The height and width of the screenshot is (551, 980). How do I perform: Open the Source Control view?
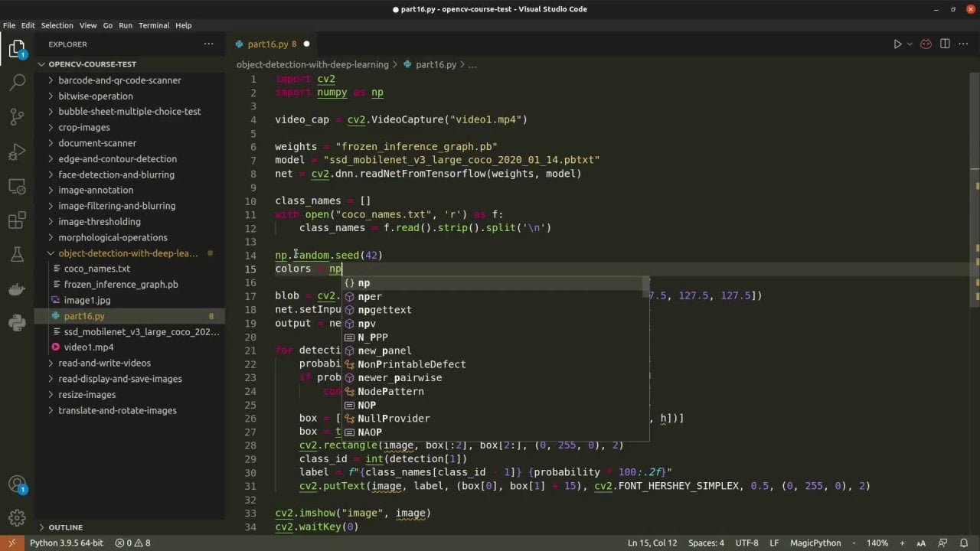tap(17, 117)
